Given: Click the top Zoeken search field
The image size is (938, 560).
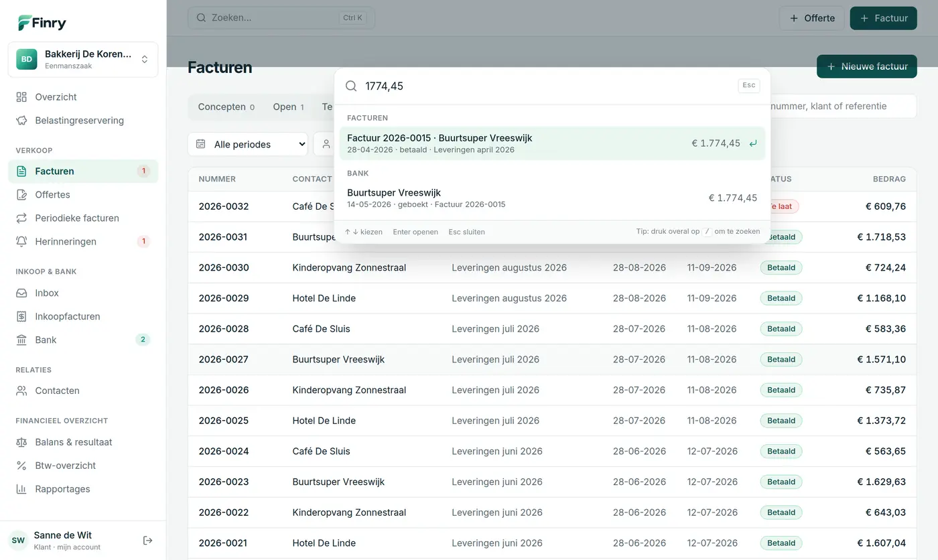Looking at the screenshot, I should tap(281, 18).
